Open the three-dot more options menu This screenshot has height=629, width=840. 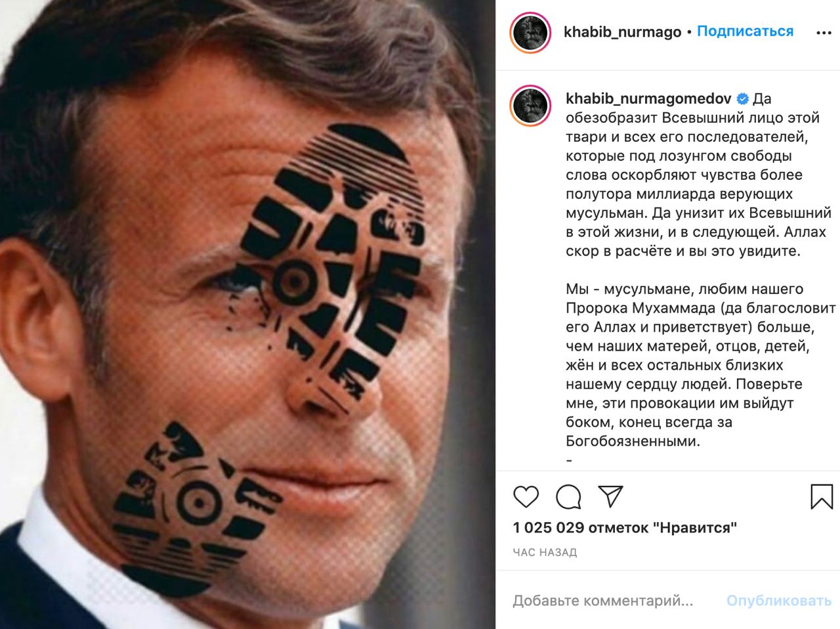823,33
